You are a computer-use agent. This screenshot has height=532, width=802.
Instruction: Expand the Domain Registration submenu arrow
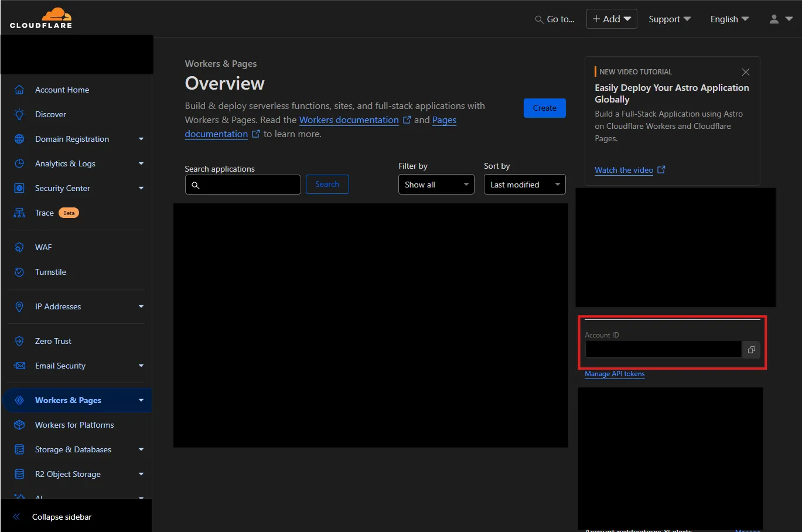point(141,139)
